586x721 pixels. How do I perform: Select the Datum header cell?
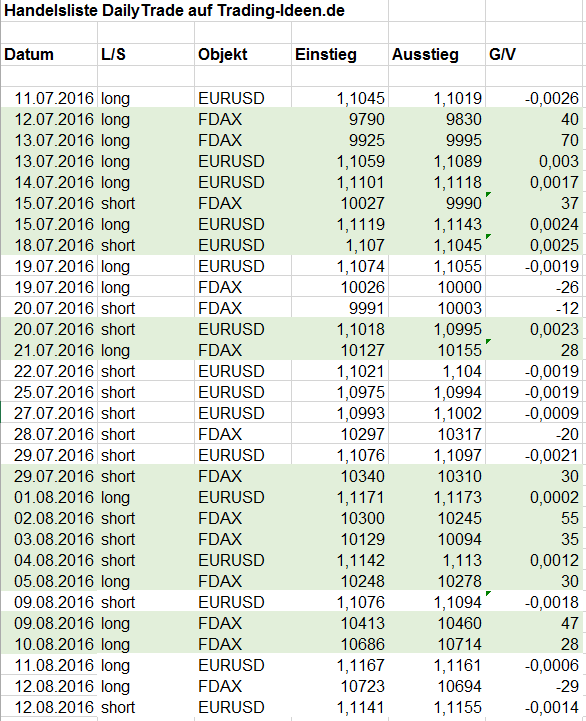point(49,55)
